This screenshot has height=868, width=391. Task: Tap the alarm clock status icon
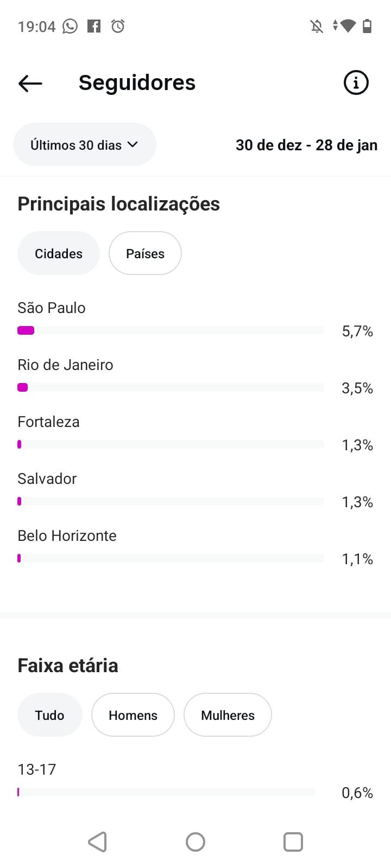coord(118,26)
